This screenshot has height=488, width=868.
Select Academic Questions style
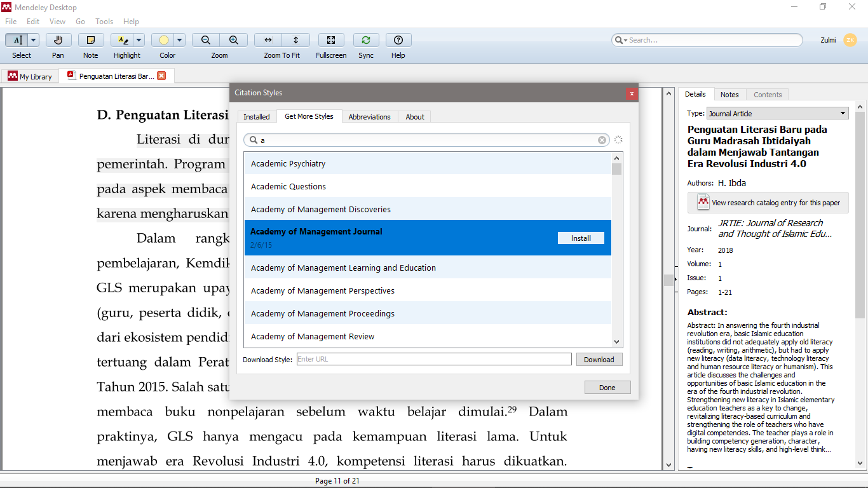click(x=428, y=186)
